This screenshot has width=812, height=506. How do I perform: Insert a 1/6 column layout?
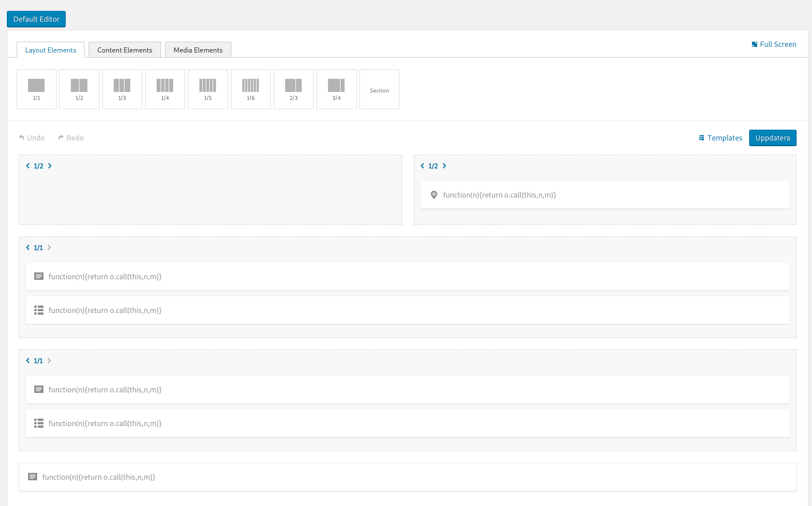[x=250, y=89]
